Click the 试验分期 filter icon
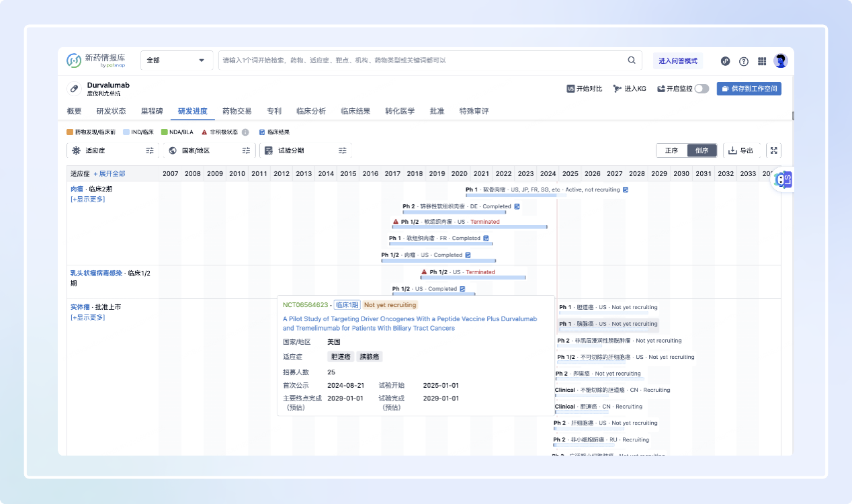 269,151
